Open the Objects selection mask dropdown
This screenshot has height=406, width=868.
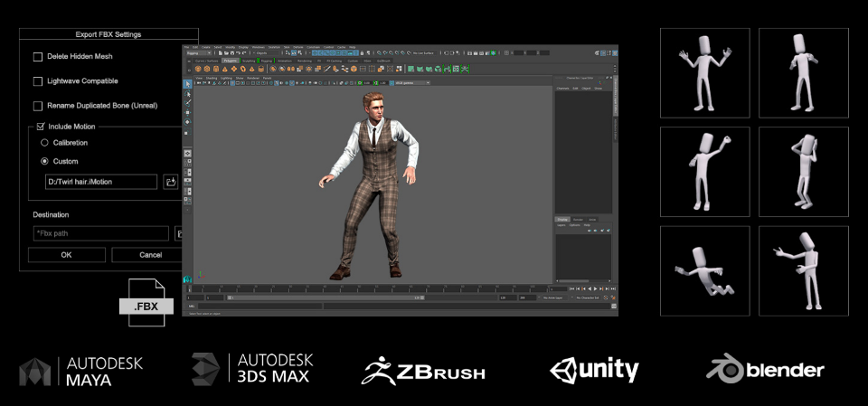pyautogui.click(x=266, y=53)
